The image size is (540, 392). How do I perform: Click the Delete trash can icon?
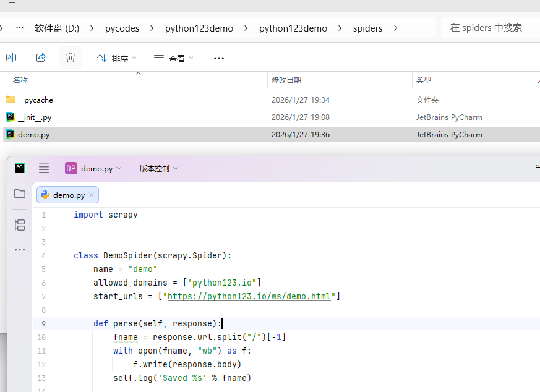pyautogui.click(x=71, y=58)
